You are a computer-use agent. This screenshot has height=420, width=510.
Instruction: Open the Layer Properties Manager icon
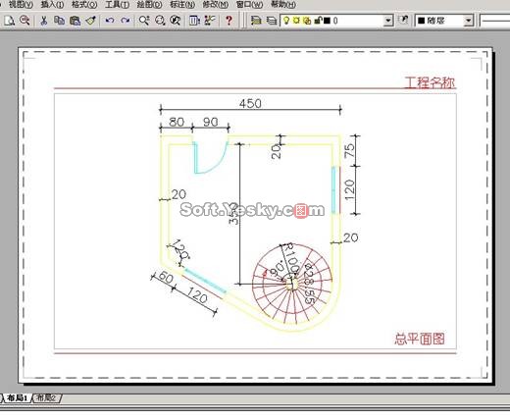256,21
